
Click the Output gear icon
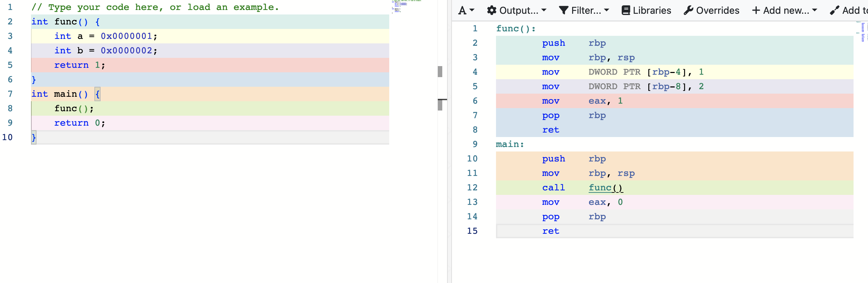pos(492,10)
